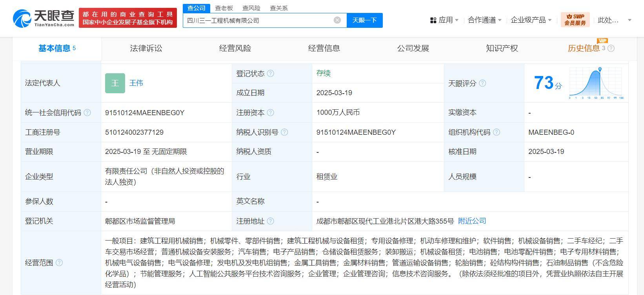644x295 pixels.
Task: Expand the user account dropdown arrow
Action: (630, 20)
